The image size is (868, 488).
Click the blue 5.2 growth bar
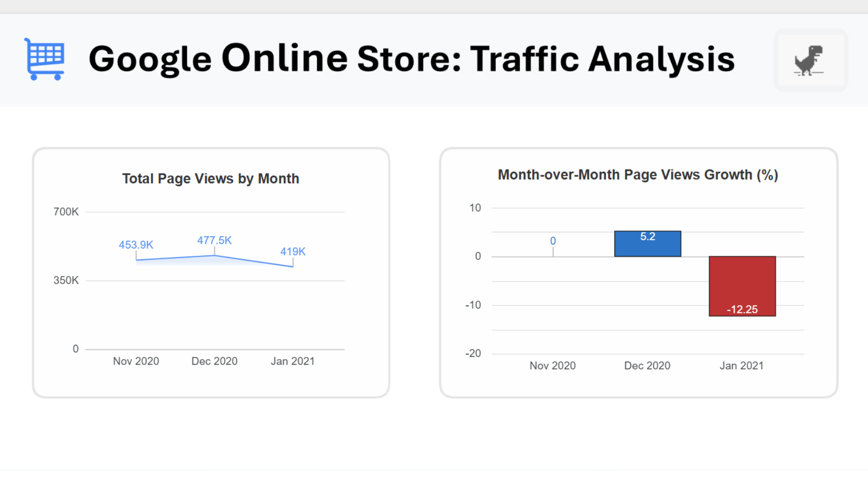click(647, 244)
